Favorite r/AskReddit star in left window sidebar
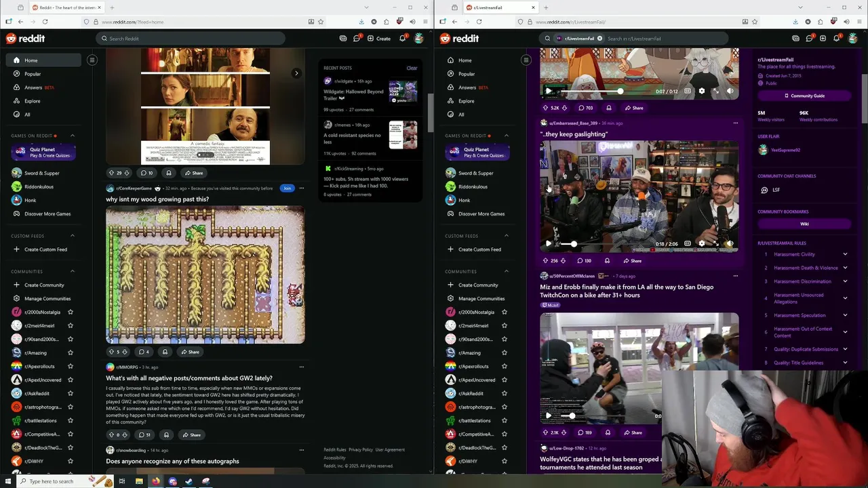This screenshot has width=868, height=488. [x=71, y=393]
